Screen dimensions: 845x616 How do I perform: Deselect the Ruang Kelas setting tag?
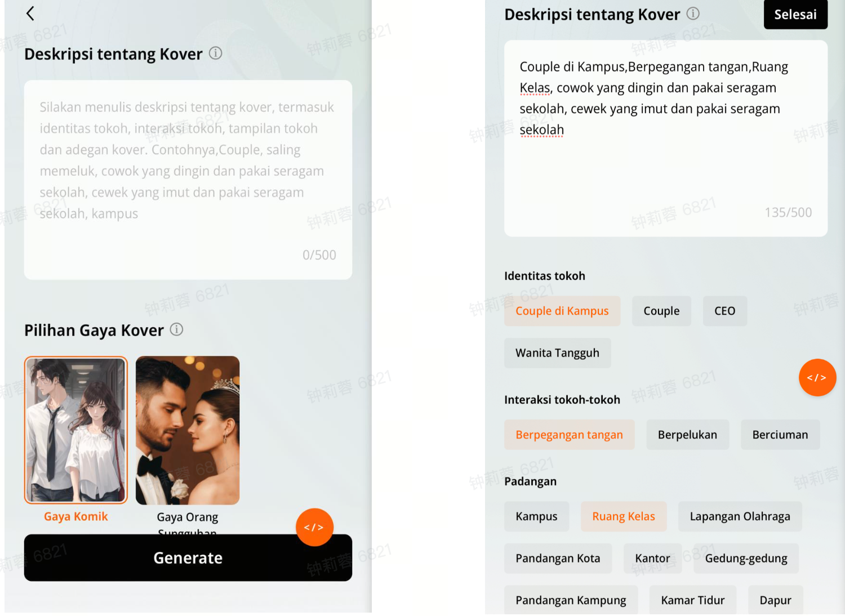[x=623, y=516]
